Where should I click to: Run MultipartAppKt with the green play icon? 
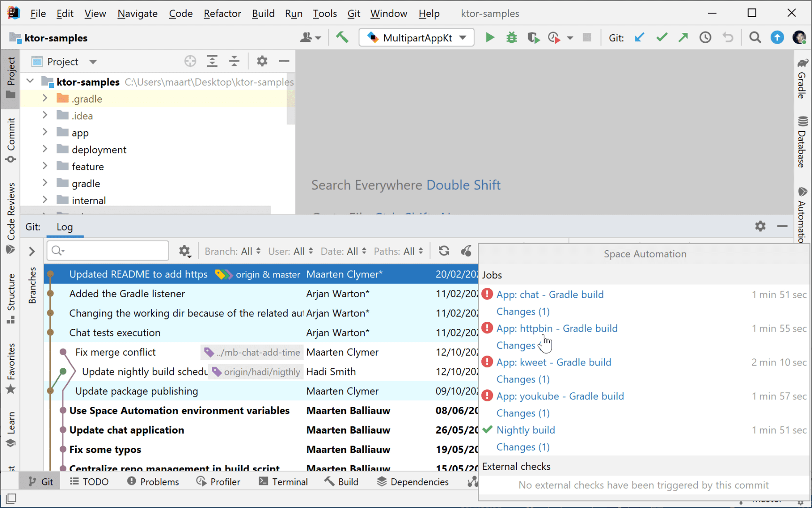tap(490, 37)
